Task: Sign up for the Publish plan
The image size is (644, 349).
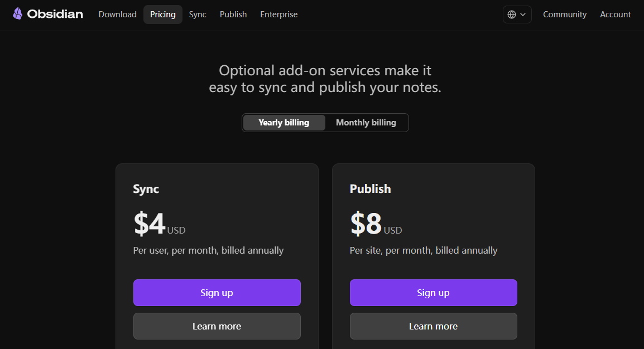Action: tap(433, 292)
